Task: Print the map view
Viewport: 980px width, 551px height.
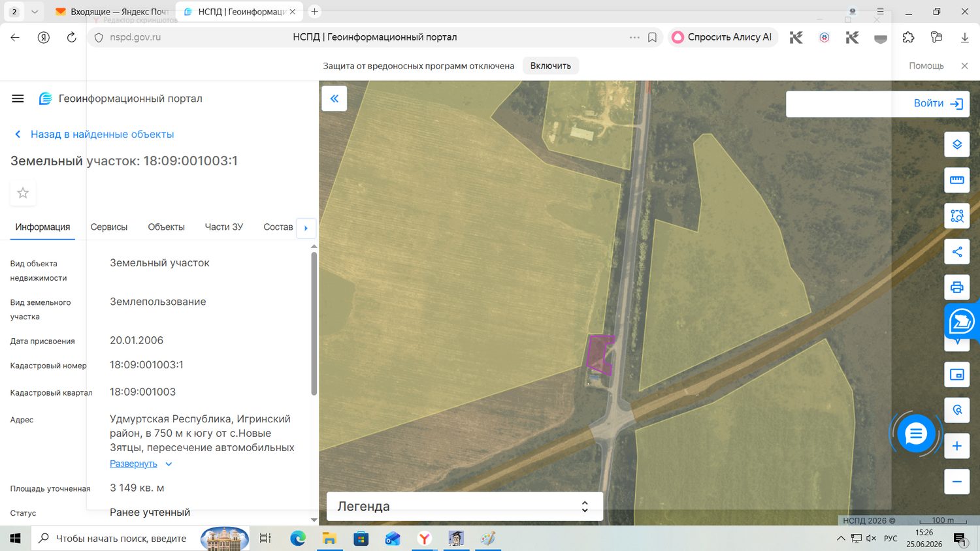Action: click(x=956, y=287)
